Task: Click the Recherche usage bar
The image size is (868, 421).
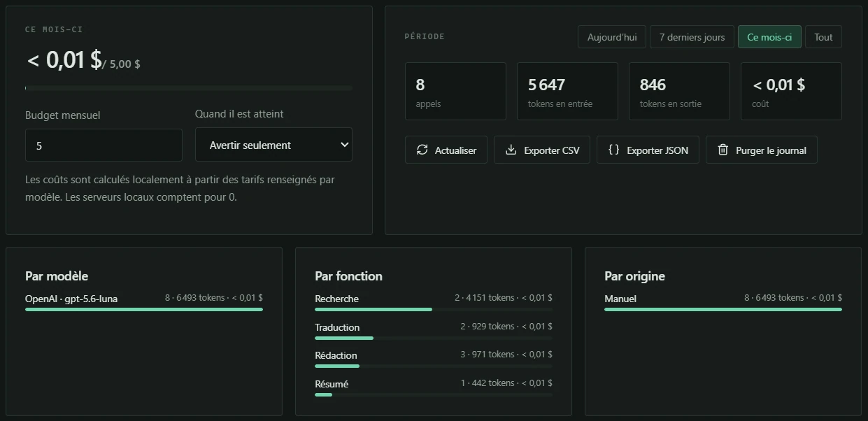Action: (x=434, y=309)
